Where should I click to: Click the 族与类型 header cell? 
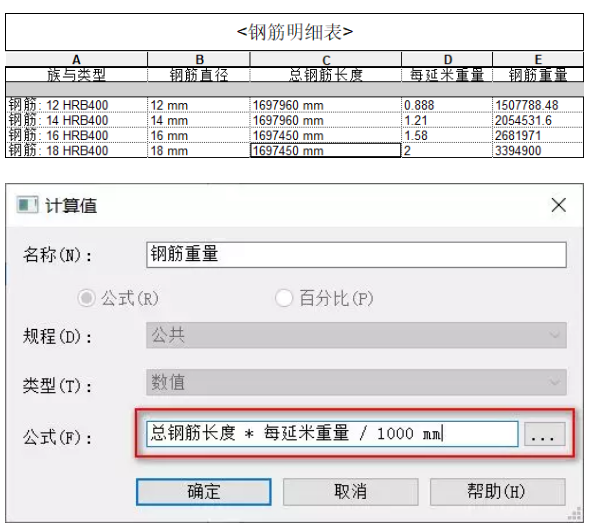(76, 75)
